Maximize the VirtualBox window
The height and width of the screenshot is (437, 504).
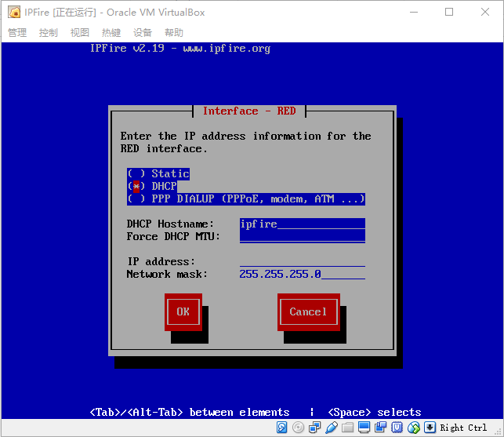(449, 13)
